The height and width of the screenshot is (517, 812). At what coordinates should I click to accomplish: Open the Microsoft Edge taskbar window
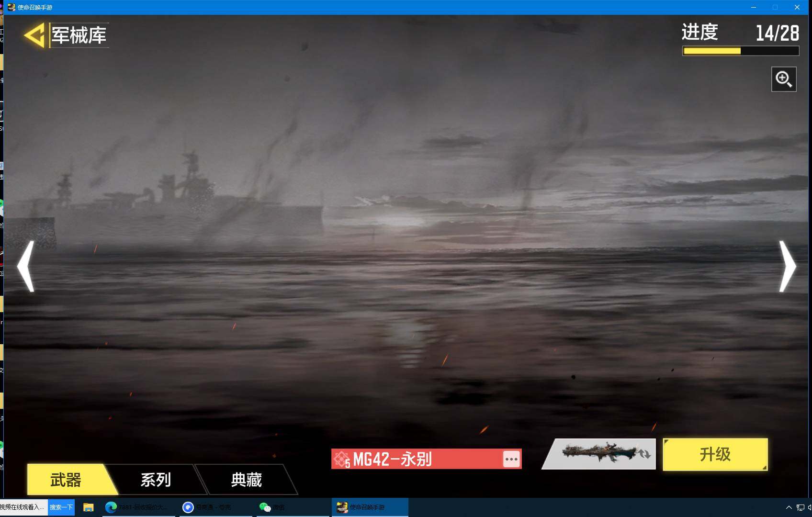click(138, 507)
